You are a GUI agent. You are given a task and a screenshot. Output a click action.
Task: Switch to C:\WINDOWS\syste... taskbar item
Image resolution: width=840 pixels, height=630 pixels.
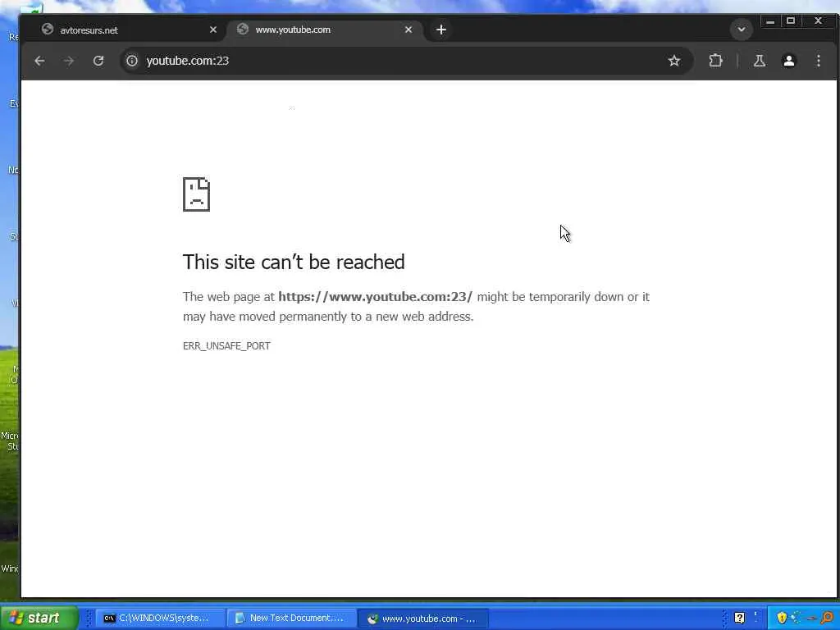[x=160, y=619]
